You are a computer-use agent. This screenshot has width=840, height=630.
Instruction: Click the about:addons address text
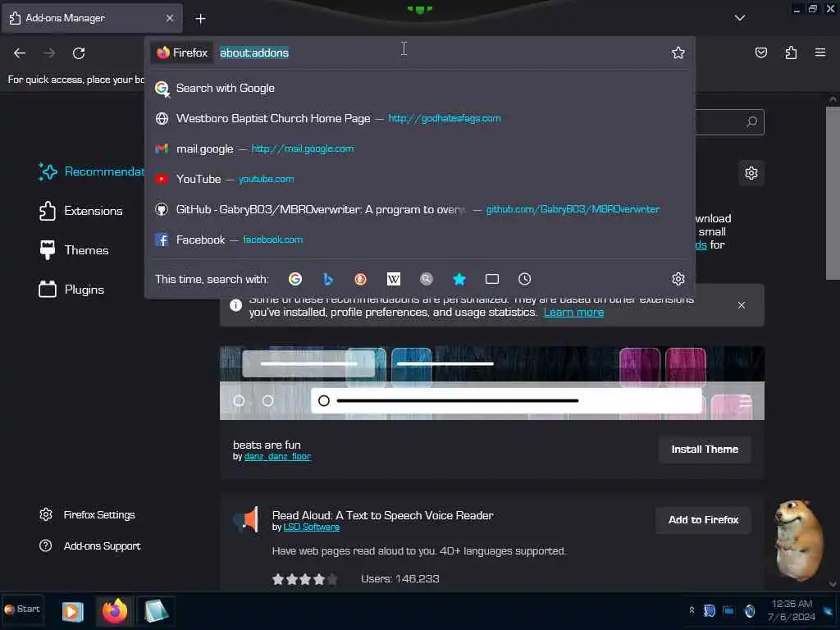point(254,52)
